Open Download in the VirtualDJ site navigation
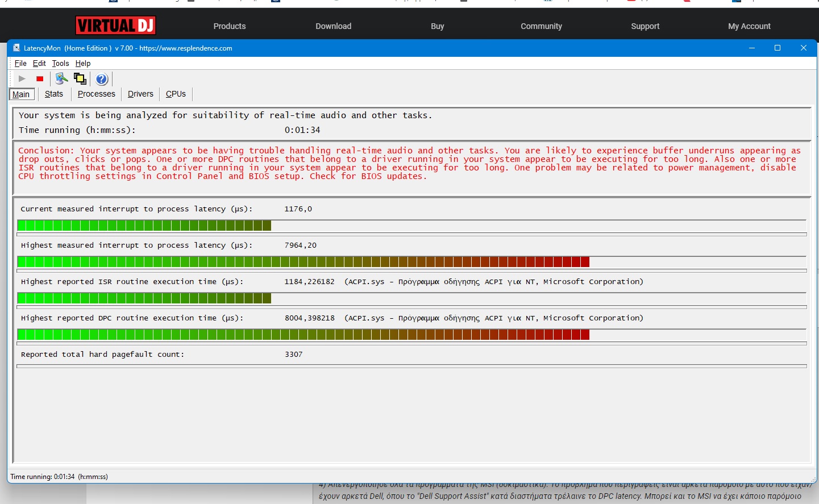Image resolution: width=819 pixels, height=504 pixels. (x=334, y=26)
